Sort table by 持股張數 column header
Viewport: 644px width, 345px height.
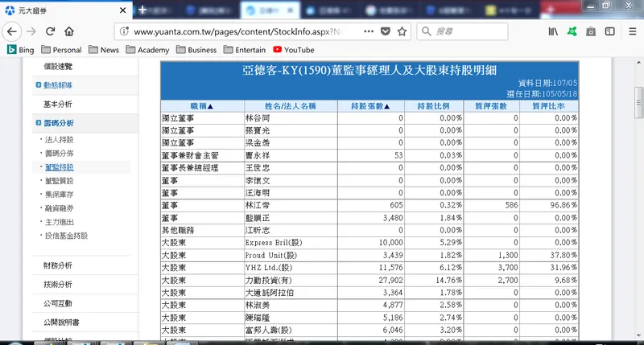[x=370, y=106]
